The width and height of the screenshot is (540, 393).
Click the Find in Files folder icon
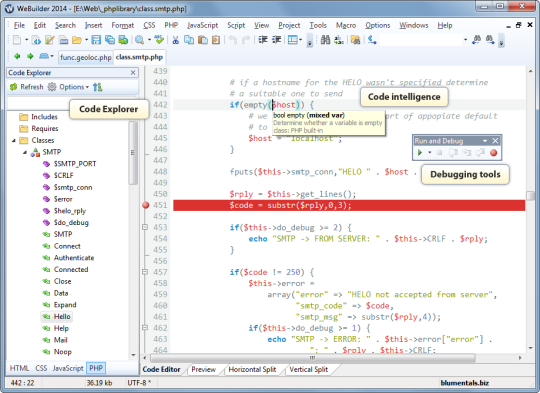(355, 40)
